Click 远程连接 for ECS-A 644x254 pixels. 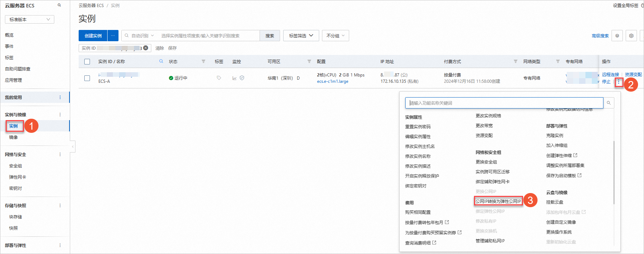(610, 74)
